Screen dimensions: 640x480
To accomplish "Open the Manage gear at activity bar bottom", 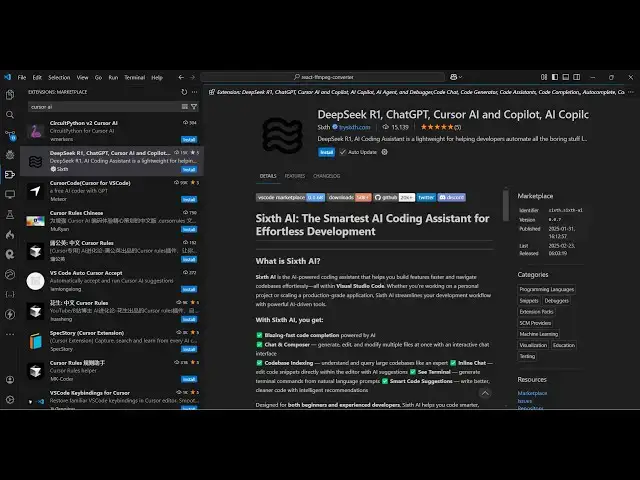I will click(10, 400).
